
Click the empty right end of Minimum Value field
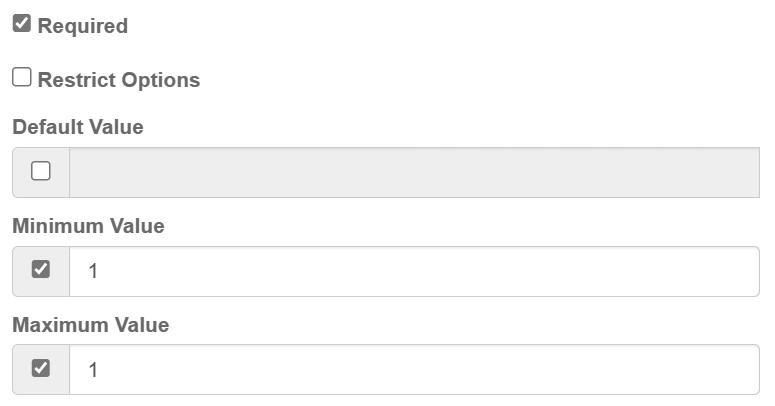point(720,271)
